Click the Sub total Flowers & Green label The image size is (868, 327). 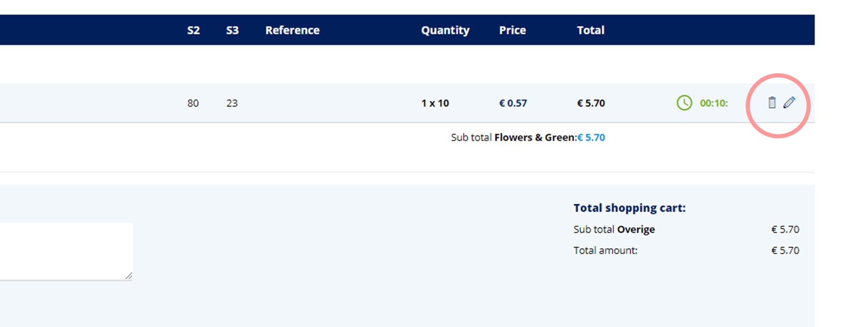pyautogui.click(x=513, y=137)
